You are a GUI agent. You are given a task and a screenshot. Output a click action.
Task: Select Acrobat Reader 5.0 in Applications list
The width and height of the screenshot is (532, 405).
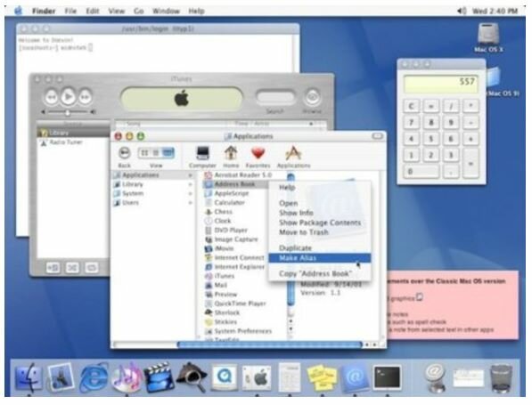(x=243, y=174)
